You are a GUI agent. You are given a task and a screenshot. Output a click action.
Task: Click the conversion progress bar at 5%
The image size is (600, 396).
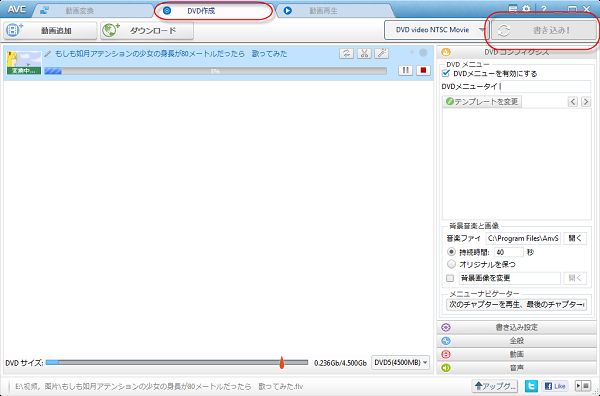[215, 71]
